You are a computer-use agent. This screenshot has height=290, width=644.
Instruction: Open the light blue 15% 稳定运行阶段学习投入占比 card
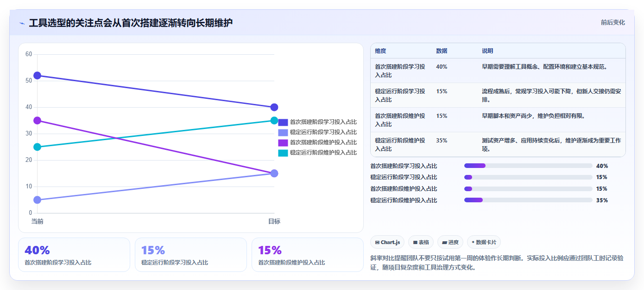(191, 255)
